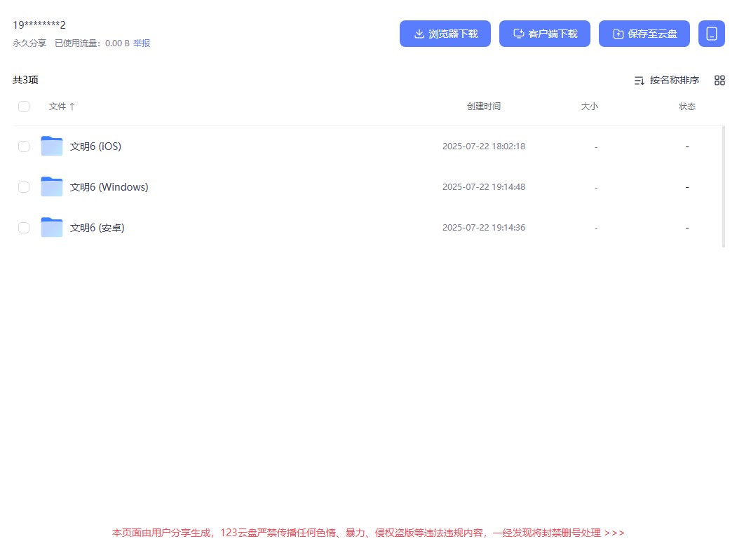Click the client download icon in 客户端下载 button

518,33
